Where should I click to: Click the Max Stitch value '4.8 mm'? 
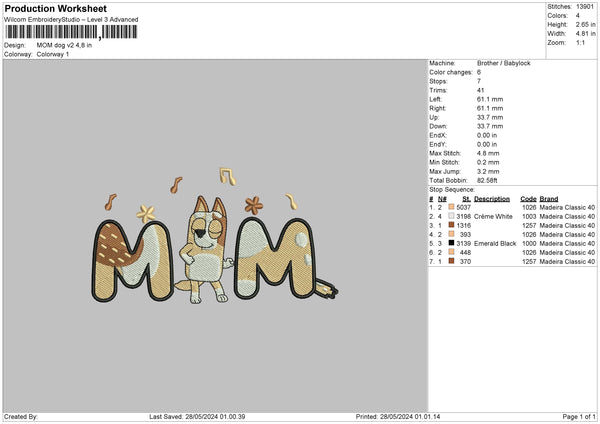[x=488, y=153]
